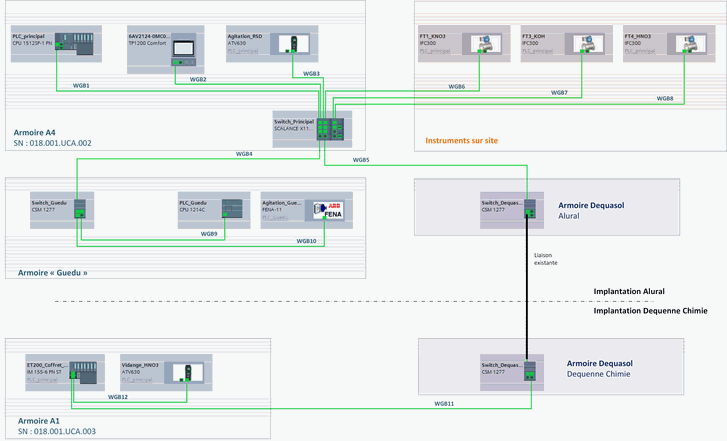Select the Vidange_HNO3 ATV630 drive icon
Viewport: 727px width, 441px height.
(188, 373)
